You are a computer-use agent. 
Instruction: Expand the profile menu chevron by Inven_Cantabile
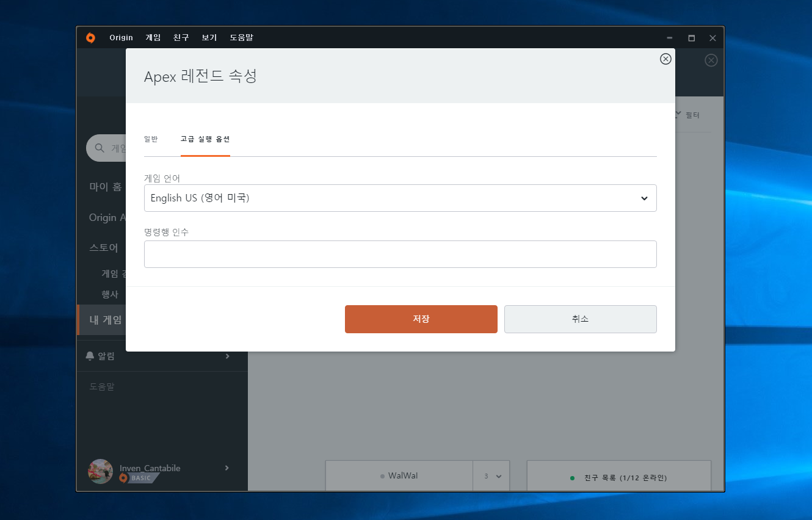[227, 468]
